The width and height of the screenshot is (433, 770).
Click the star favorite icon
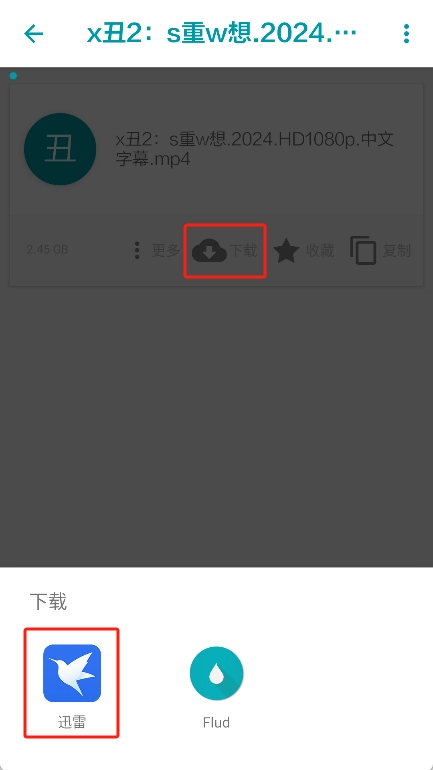click(x=286, y=251)
